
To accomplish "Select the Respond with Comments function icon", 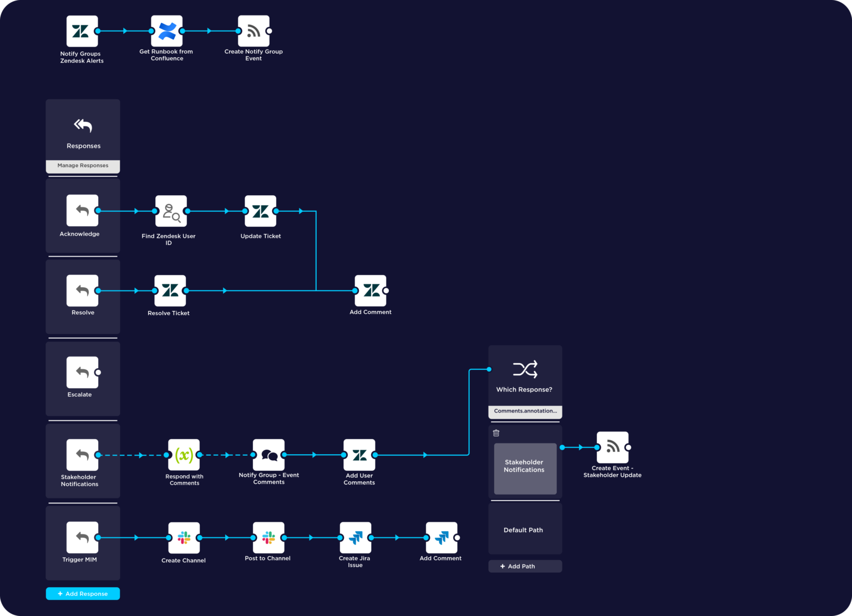I will [184, 455].
